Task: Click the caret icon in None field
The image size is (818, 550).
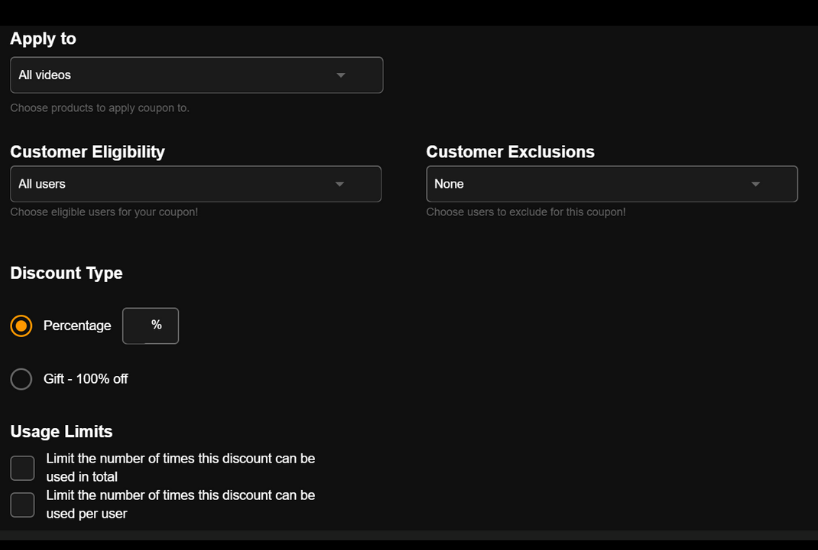Action: coord(755,184)
